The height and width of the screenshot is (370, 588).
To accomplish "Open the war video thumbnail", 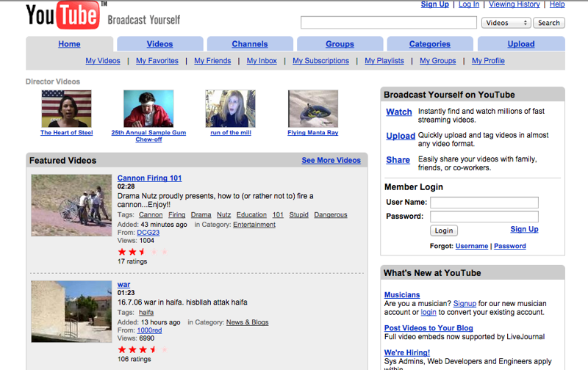I will pos(71,311).
